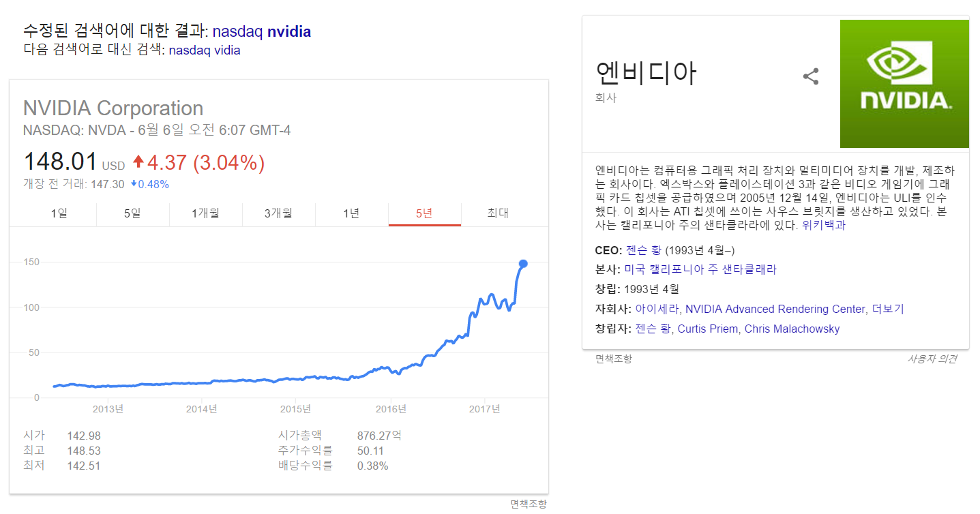Viewport: 980px width, 514px height.
Task: Click the 최고 value 148.53
Action: (x=84, y=451)
